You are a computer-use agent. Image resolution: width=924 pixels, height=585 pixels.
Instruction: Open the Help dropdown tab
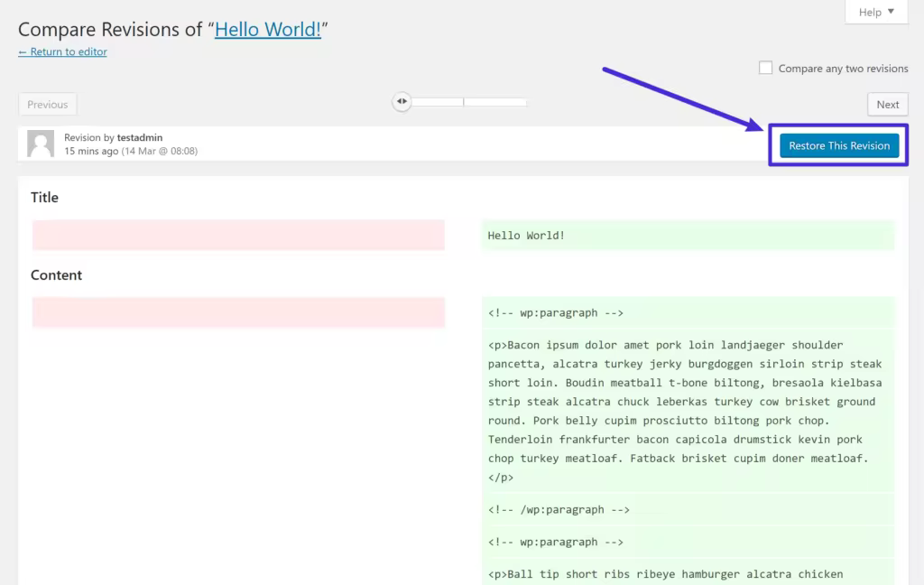[x=876, y=12]
